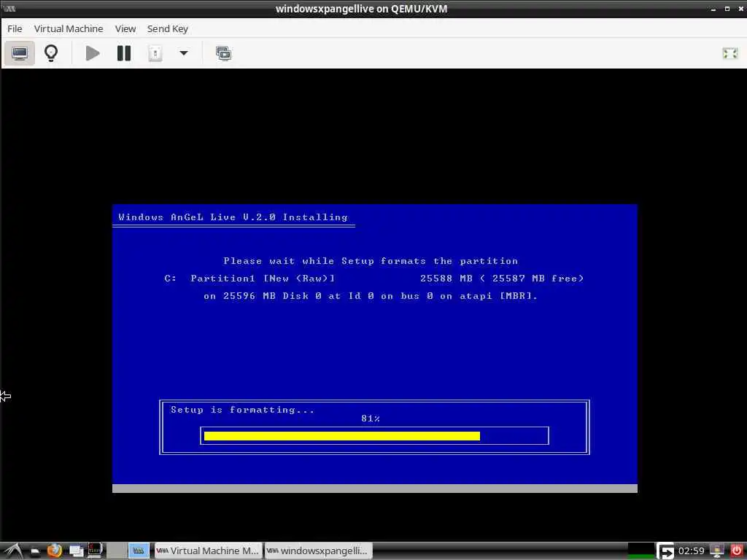Launch XTerm terminal from taskbar
Viewport: 747px width, 560px height.
[95, 551]
